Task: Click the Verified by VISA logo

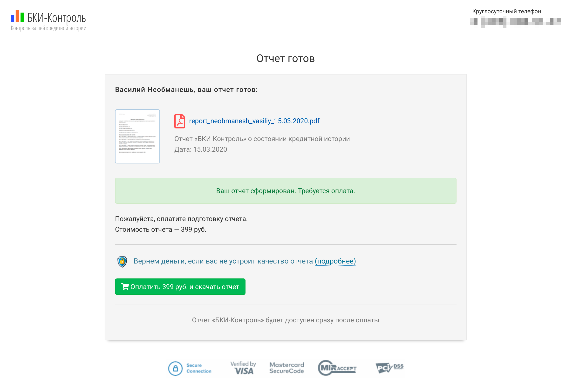Action: 243,368
